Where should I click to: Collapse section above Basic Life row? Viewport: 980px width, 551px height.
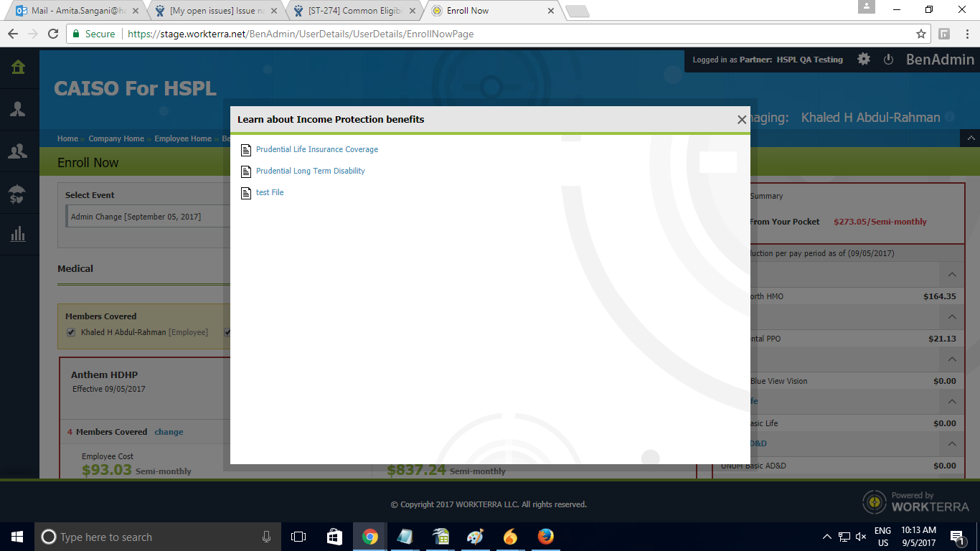tap(952, 401)
